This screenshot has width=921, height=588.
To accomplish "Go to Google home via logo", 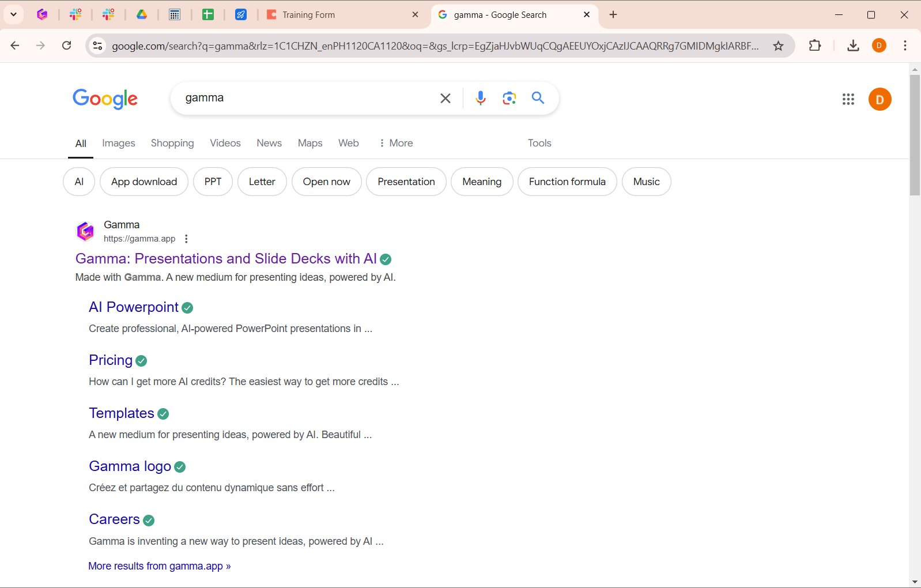I will point(105,99).
